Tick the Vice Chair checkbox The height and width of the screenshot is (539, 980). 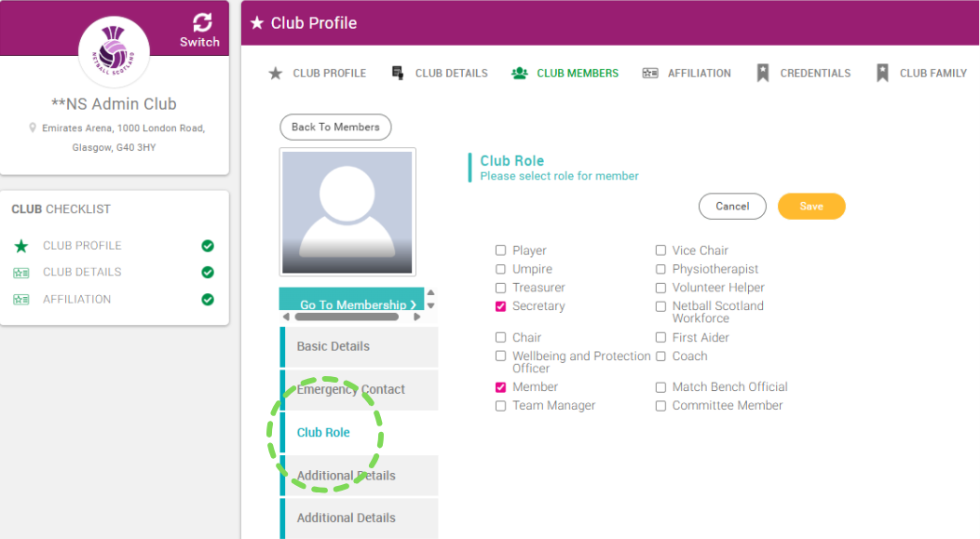pos(660,250)
